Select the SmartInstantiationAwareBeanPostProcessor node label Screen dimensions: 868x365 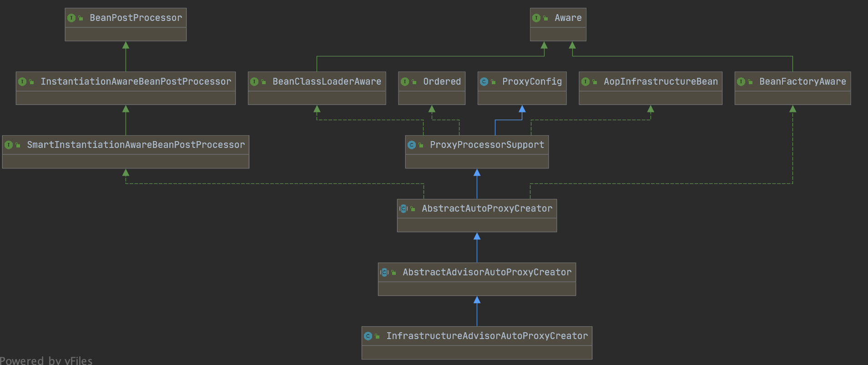pyautogui.click(x=136, y=145)
